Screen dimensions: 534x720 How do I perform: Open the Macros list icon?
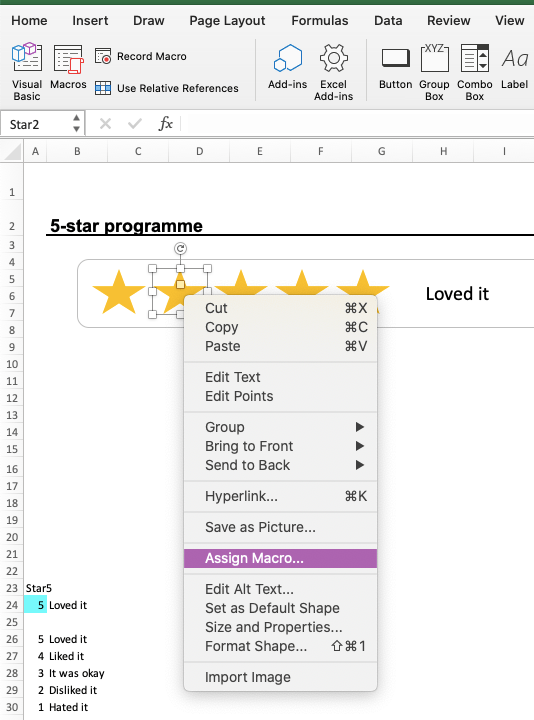(x=68, y=59)
